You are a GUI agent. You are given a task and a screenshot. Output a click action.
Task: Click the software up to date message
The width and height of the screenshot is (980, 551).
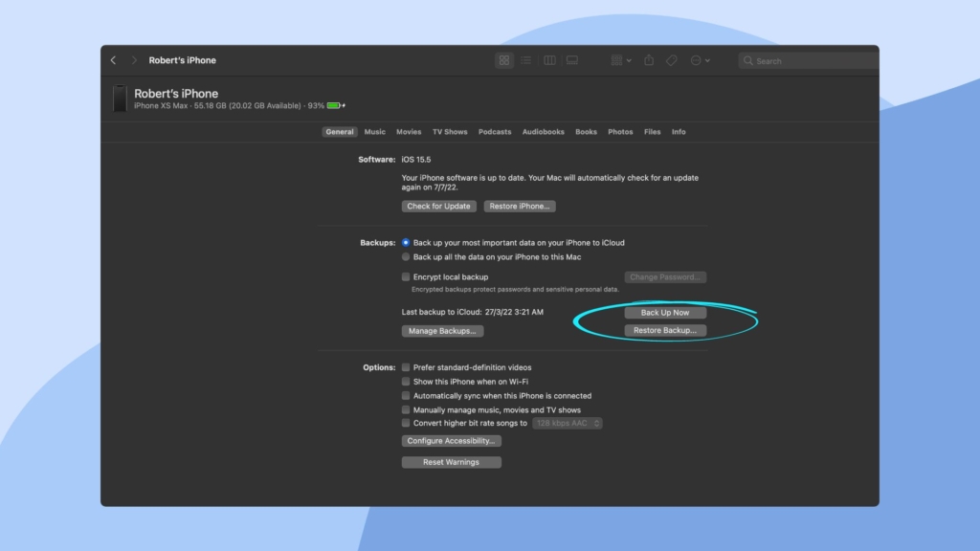(x=550, y=183)
